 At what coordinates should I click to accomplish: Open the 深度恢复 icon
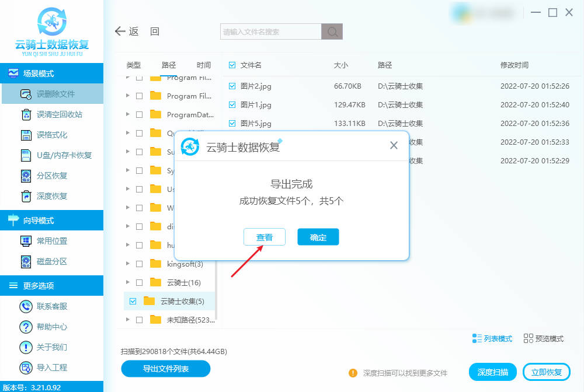pos(26,196)
